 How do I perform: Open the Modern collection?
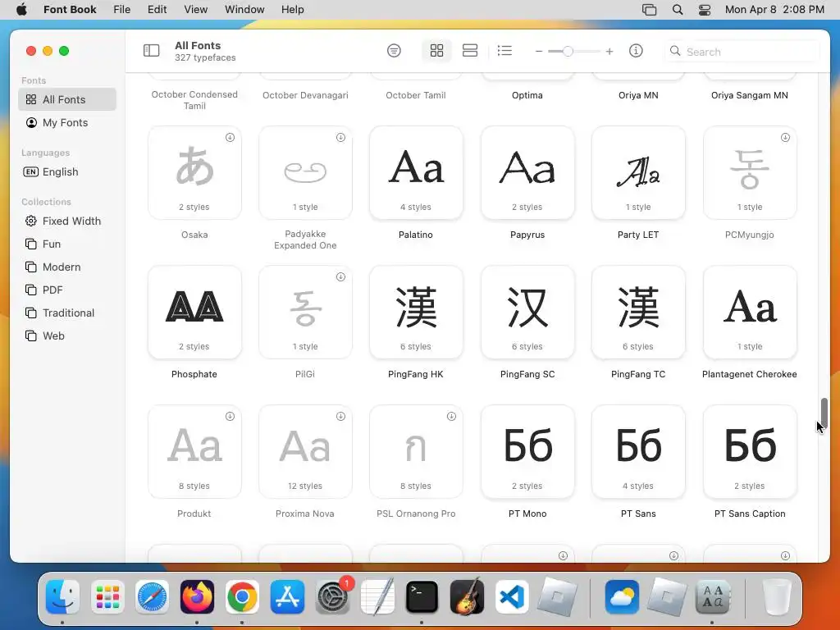point(67,267)
